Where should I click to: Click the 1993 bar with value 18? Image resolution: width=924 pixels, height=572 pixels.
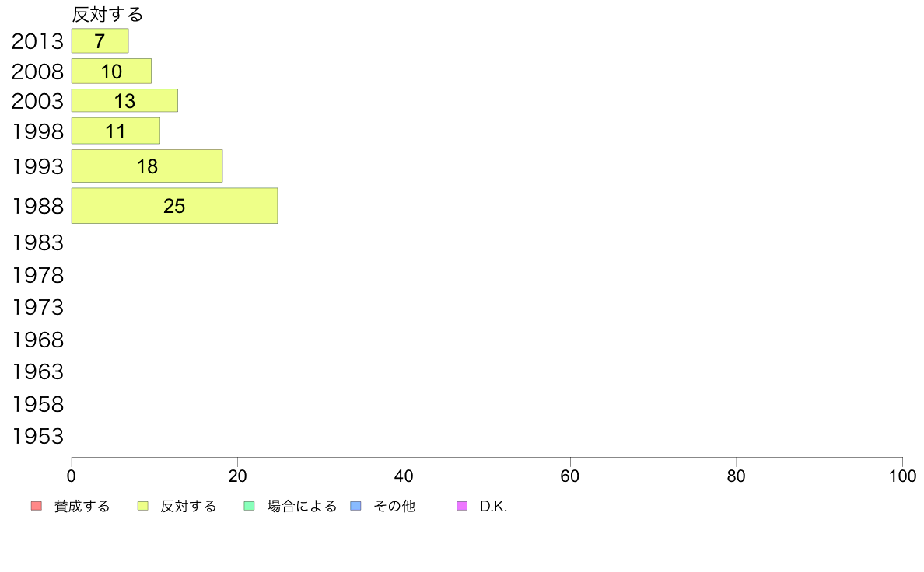(147, 166)
